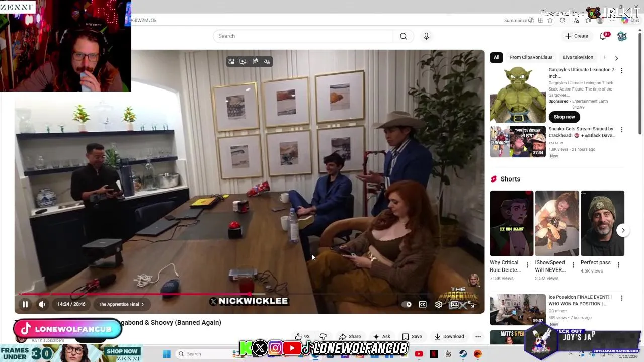Open options for Sneako video
The width and height of the screenshot is (644, 362).
(x=622, y=130)
